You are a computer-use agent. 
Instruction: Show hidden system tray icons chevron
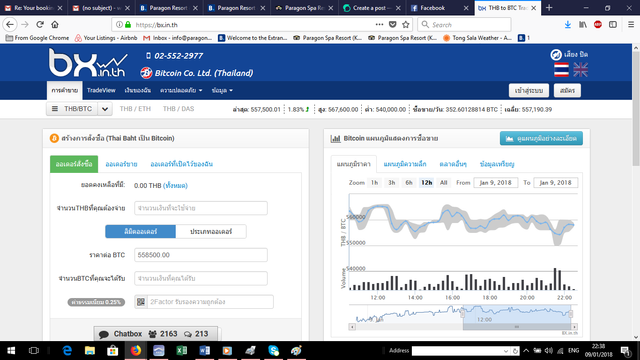pyautogui.click(x=526, y=351)
